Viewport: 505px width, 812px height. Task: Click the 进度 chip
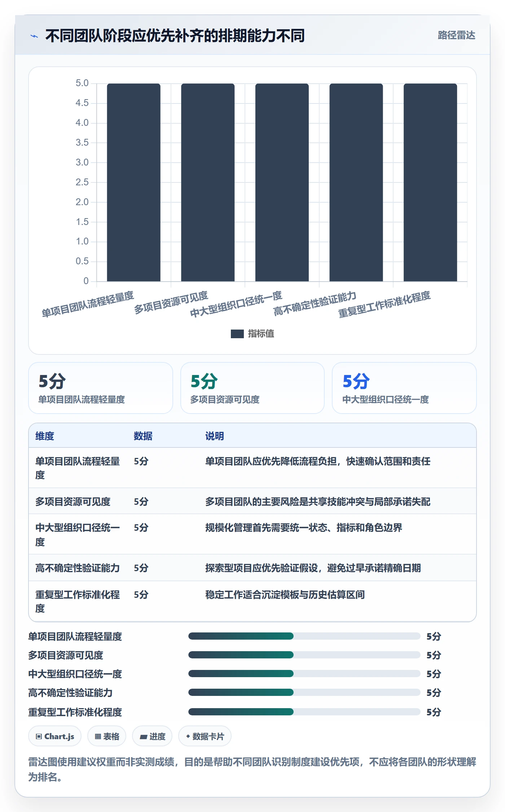tap(152, 736)
